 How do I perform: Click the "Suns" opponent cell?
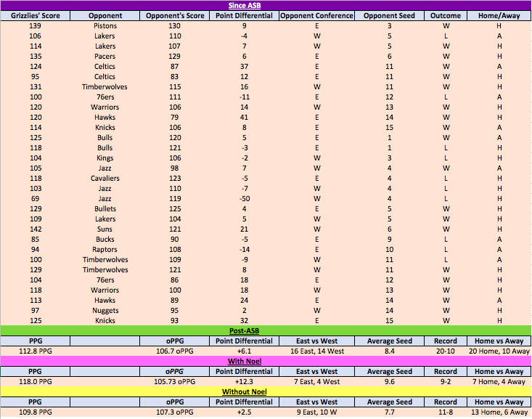(105, 229)
